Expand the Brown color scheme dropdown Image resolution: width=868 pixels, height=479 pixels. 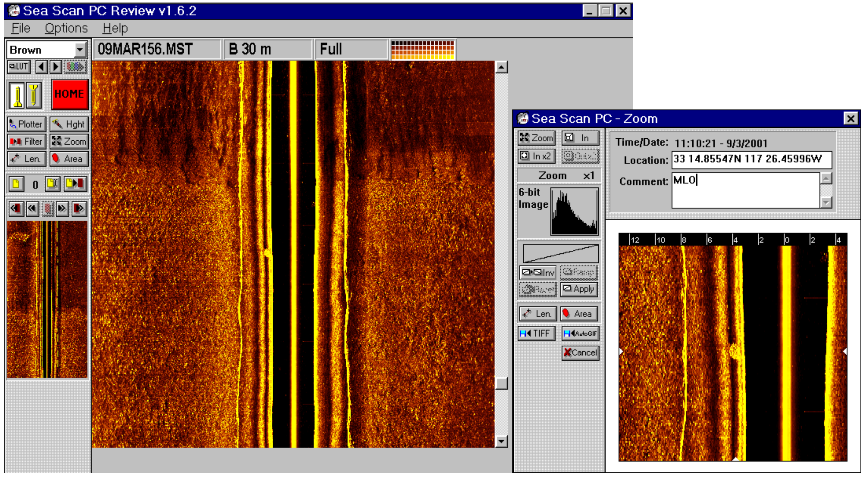click(80, 50)
